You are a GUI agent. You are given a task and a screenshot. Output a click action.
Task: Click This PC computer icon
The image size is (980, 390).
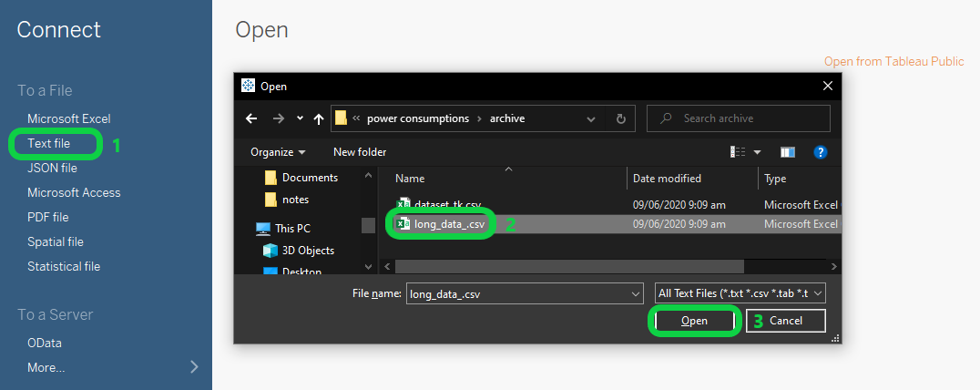coord(263,228)
